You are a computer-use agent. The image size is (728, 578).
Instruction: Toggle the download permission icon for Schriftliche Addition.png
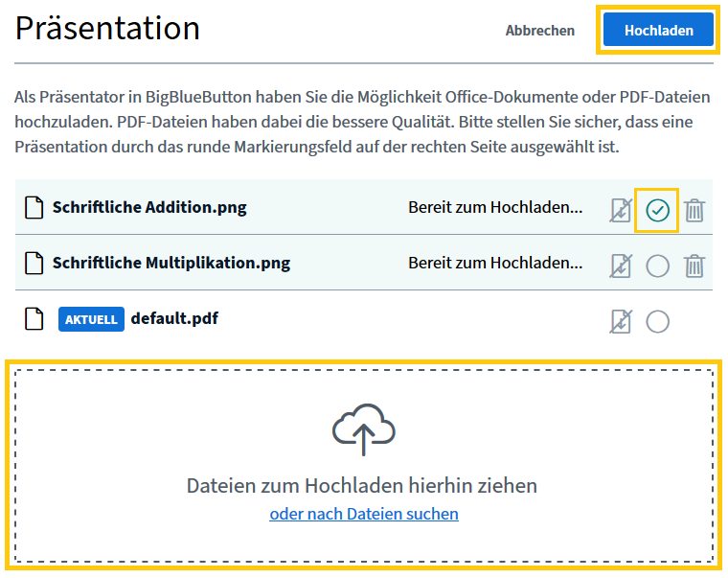pyautogui.click(x=621, y=211)
